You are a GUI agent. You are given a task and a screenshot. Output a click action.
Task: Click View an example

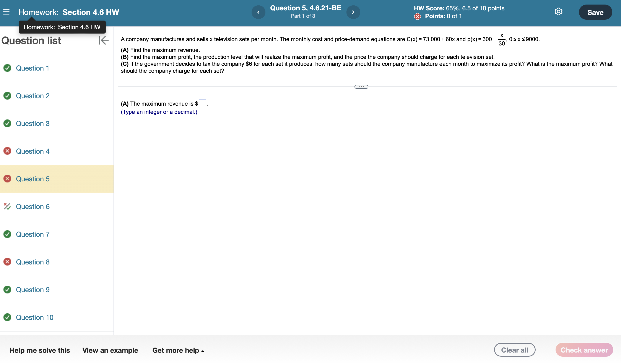tap(110, 350)
